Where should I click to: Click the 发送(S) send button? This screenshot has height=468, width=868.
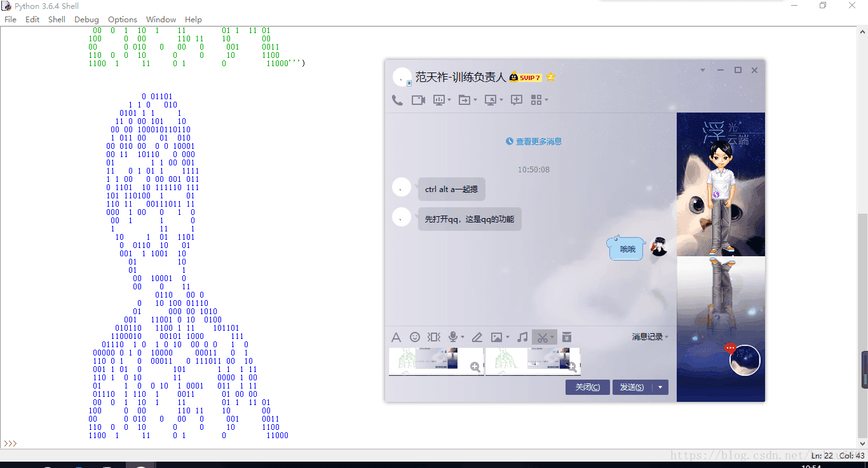click(x=632, y=387)
